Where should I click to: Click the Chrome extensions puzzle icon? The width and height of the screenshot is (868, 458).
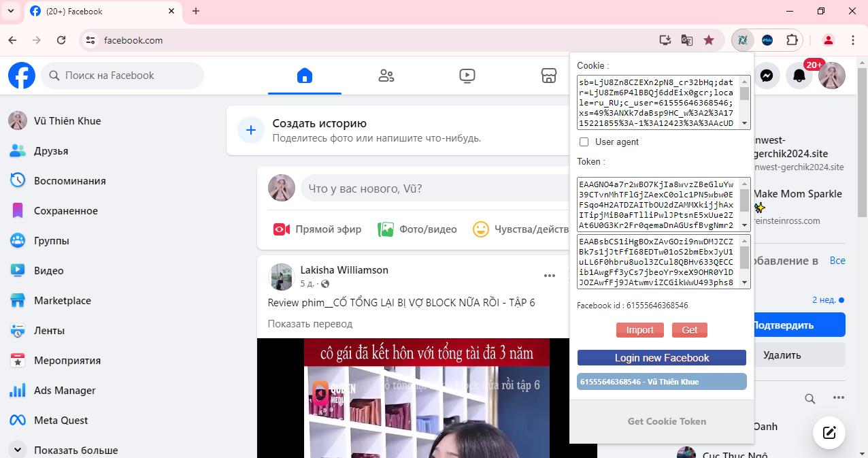(x=792, y=40)
